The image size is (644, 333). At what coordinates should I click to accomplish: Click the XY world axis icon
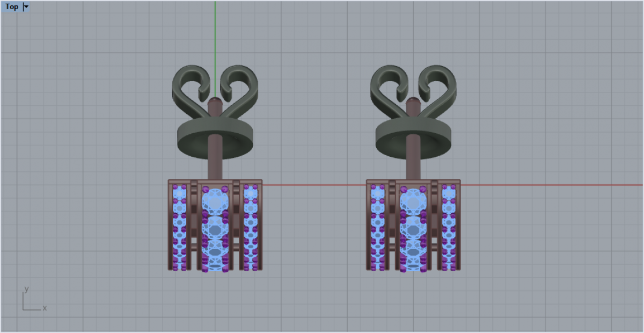(x=33, y=300)
